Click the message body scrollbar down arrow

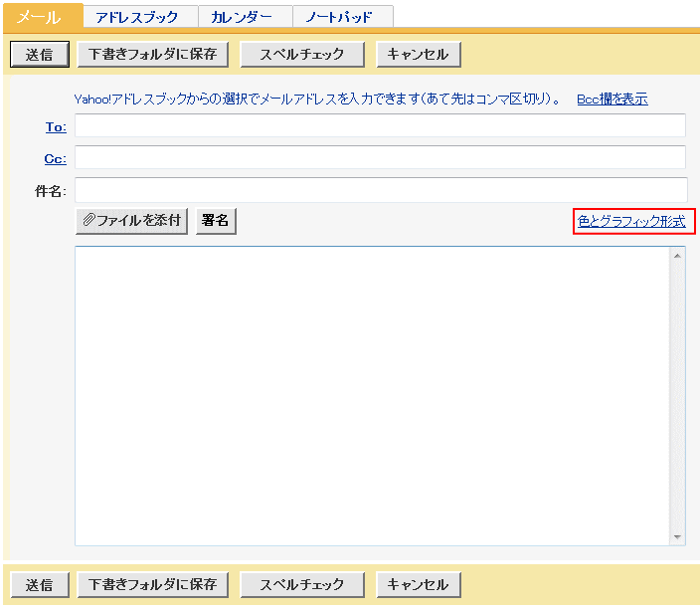pyautogui.click(x=678, y=536)
